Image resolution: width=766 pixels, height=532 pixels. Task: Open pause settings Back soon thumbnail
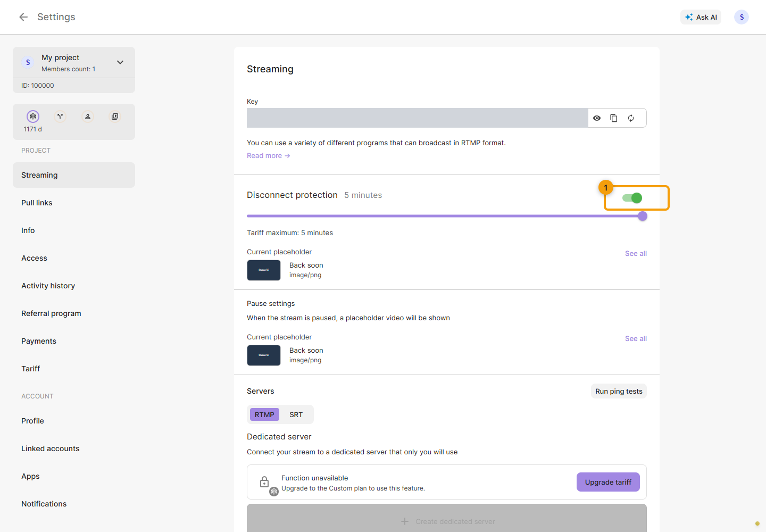(x=264, y=355)
